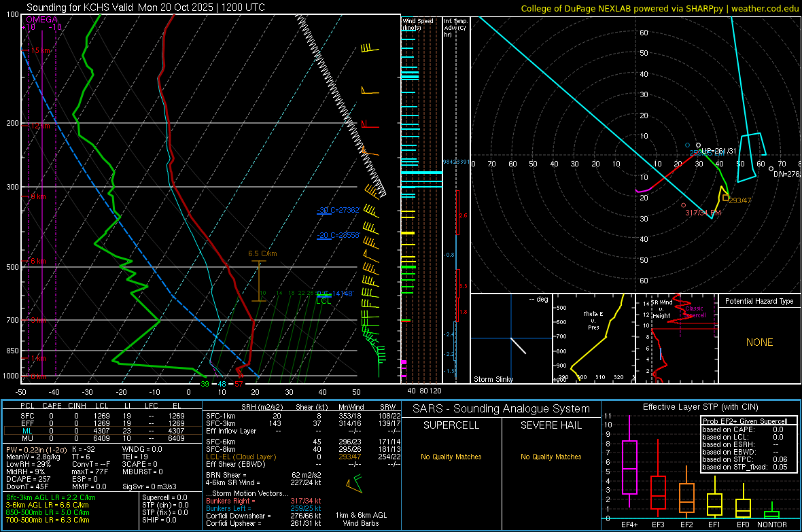
Task: Click the 9 km height marker
Action: point(38,196)
